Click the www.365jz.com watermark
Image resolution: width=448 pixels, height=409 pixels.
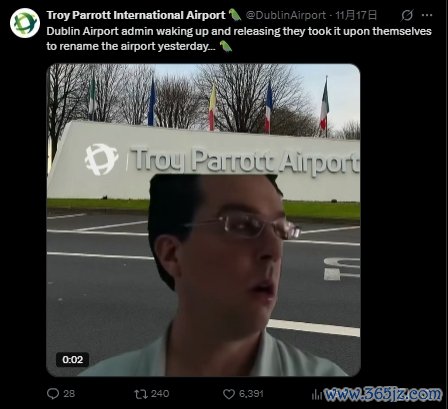click(383, 394)
